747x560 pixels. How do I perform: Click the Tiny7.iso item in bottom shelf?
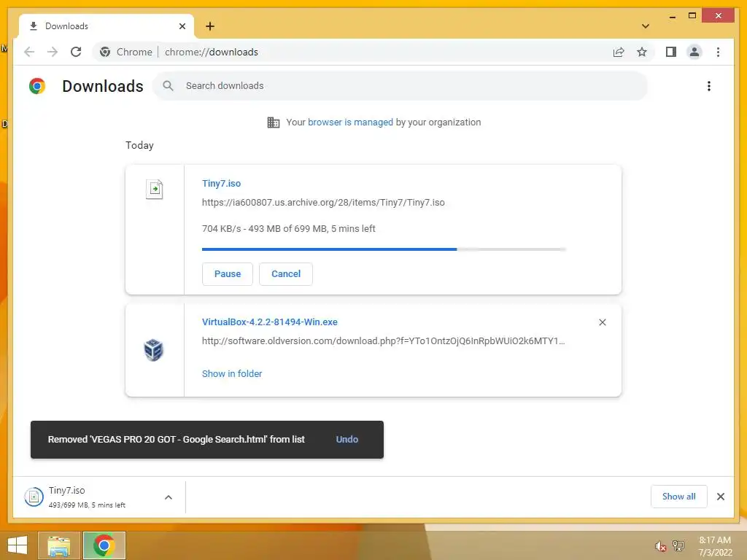pos(98,497)
